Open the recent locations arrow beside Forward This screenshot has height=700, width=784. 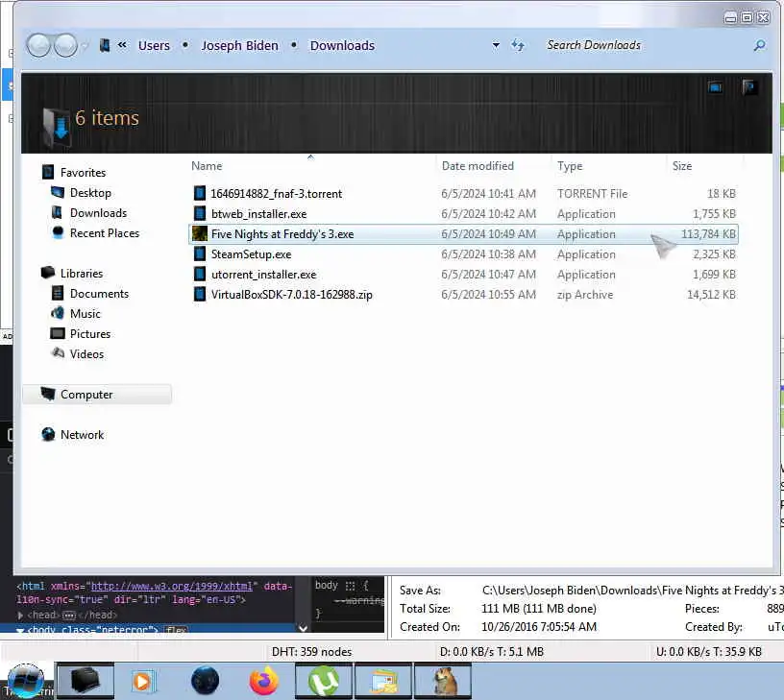[85, 46]
